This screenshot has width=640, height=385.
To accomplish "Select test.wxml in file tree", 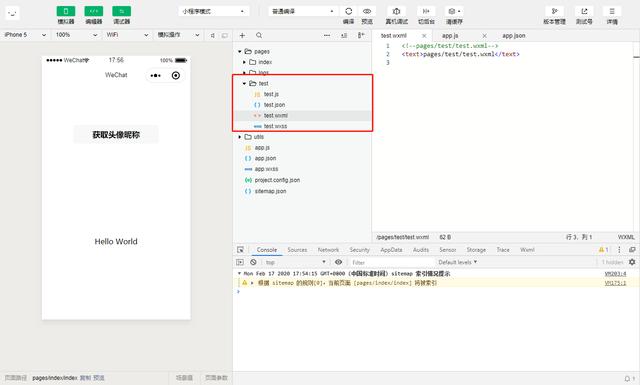I will pos(276,116).
